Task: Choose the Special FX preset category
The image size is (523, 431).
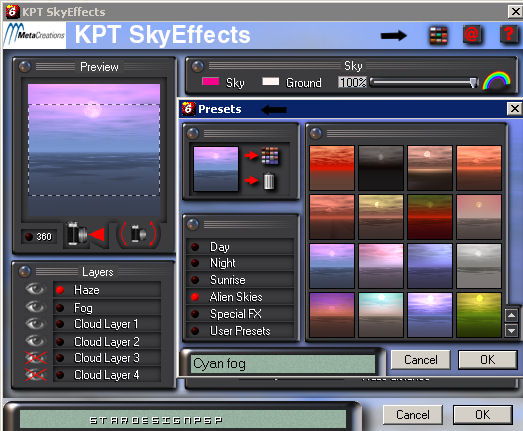Action: pos(240,314)
